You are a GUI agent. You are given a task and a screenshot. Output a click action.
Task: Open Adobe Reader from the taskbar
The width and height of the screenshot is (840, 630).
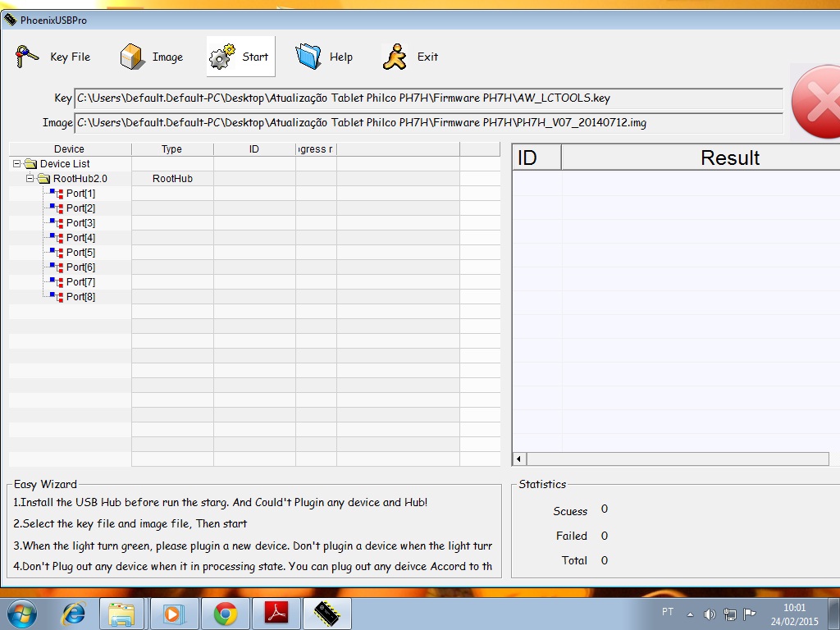coord(276,614)
